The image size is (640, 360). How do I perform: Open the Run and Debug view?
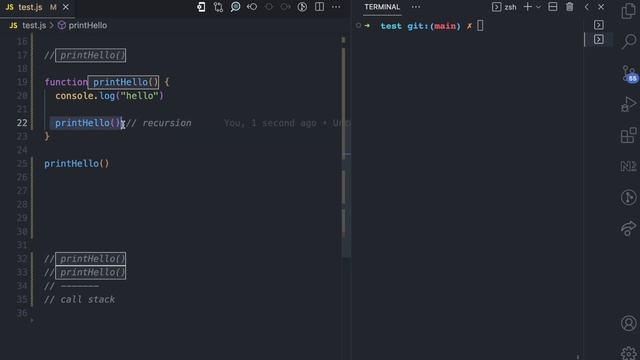click(629, 104)
